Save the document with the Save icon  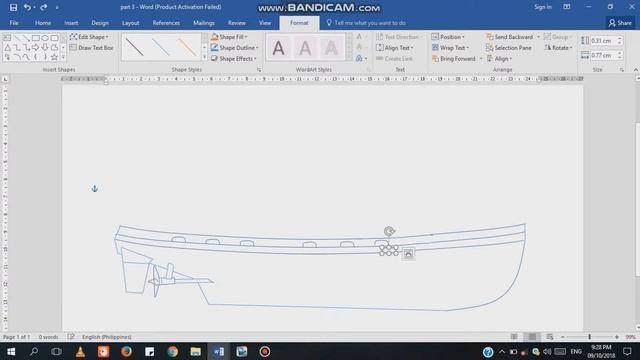[13, 7]
